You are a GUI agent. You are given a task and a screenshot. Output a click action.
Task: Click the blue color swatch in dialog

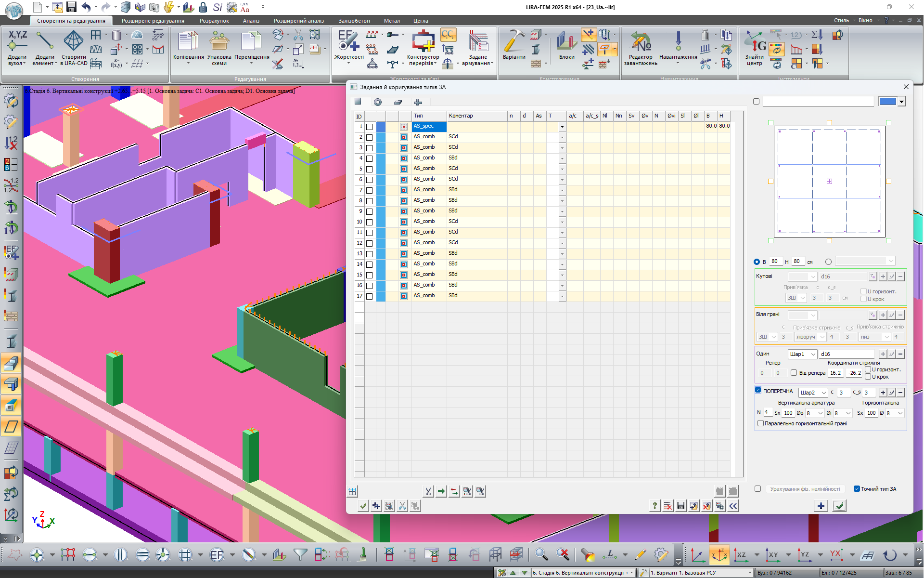887,101
